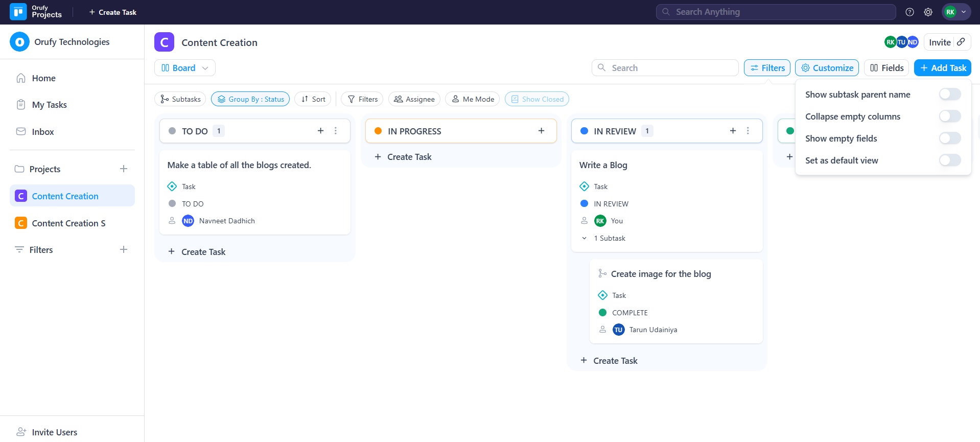The width and height of the screenshot is (980, 442).
Task: Click the invite link copy icon
Action: pyautogui.click(x=961, y=42)
